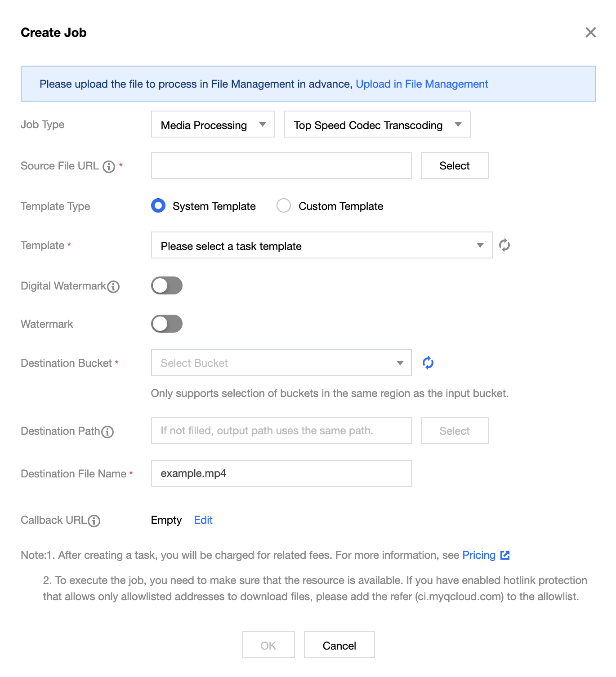Select the System Template radio button

(x=158, y=206)
